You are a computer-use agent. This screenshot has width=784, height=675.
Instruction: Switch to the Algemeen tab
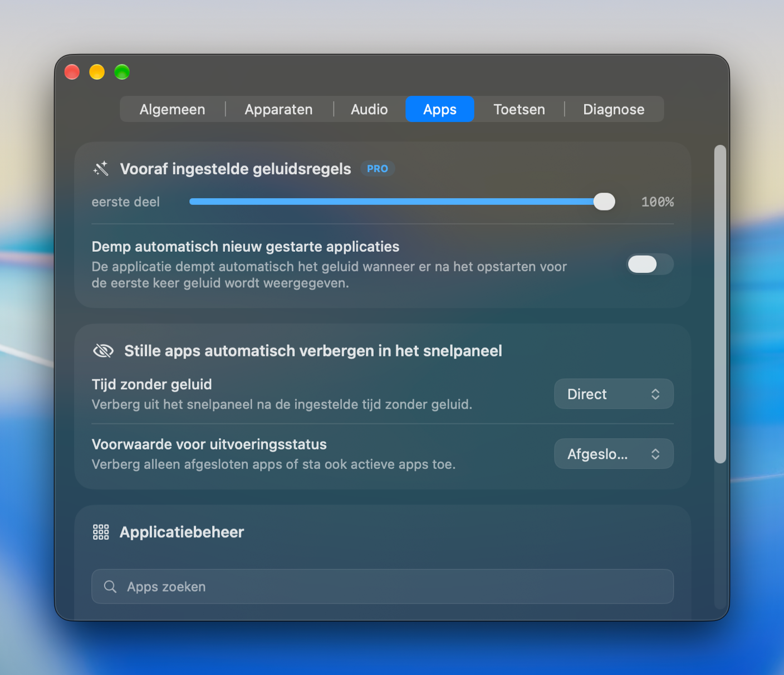click(x=173, y=109)
